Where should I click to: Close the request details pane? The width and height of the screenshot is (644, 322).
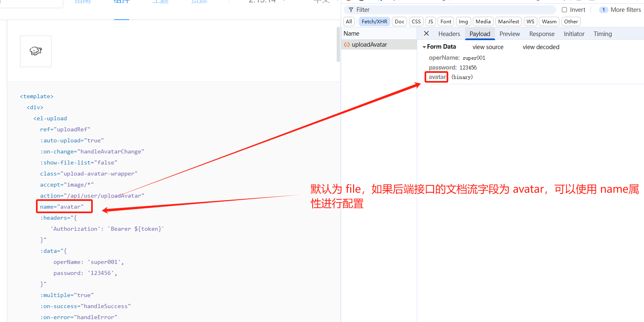[x=426, y=34]
